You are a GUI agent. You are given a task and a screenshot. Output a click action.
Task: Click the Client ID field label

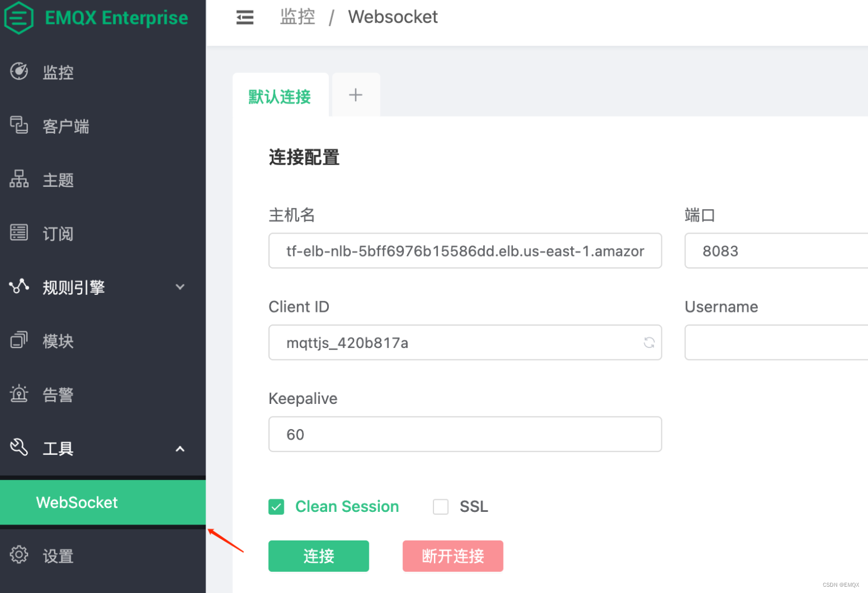299,307
